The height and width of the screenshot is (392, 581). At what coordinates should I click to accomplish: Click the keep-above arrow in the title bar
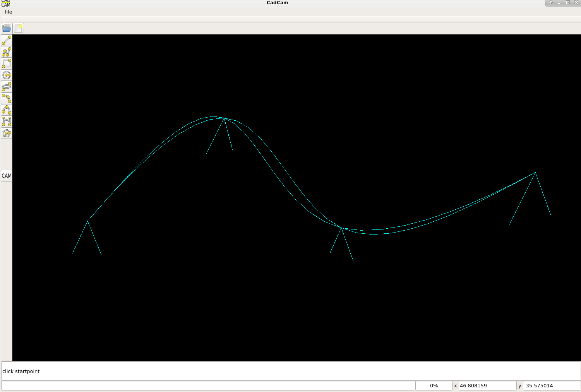click(x=551, y=3)
